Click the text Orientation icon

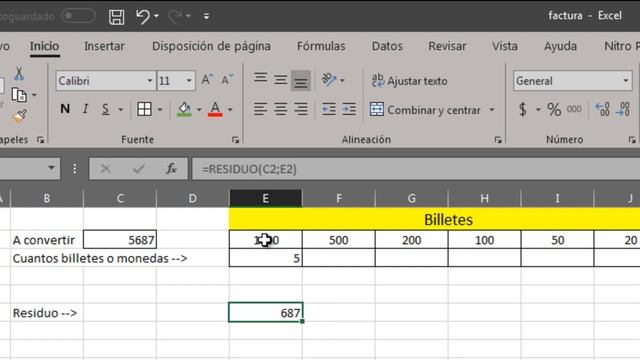click(x=329, y=80)
